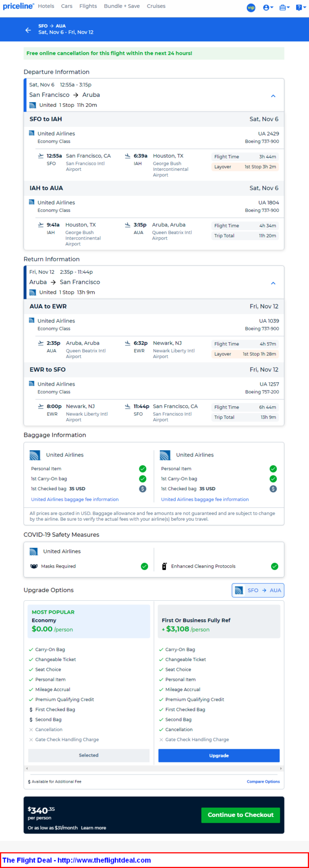Open the Hotels tab

click(46, 6)
